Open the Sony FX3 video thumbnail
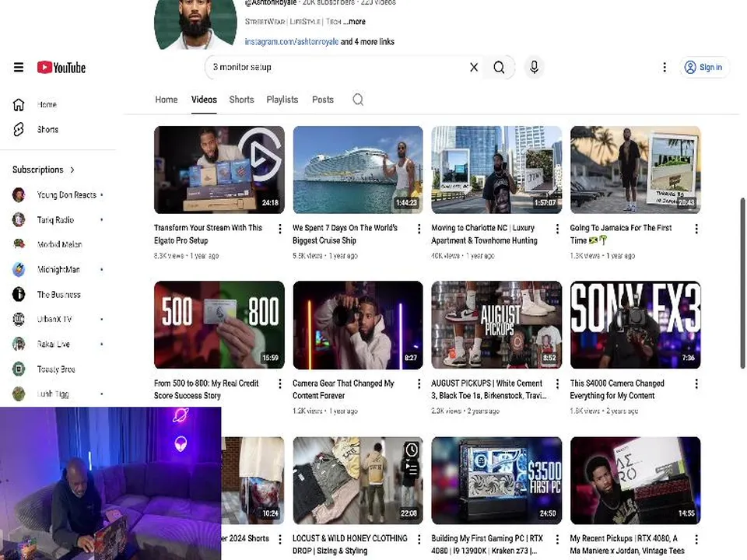The height and width of the screenshot is (560, 747). tap(636, 325)
